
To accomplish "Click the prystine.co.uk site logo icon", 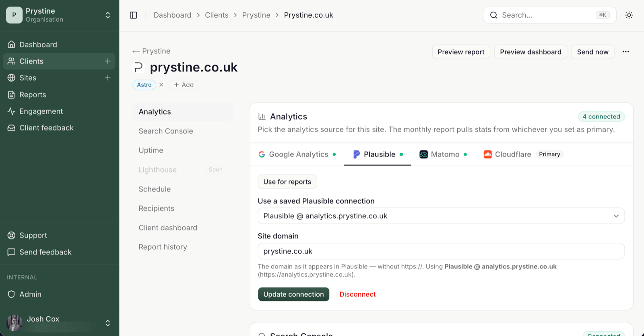I will 138,67.
